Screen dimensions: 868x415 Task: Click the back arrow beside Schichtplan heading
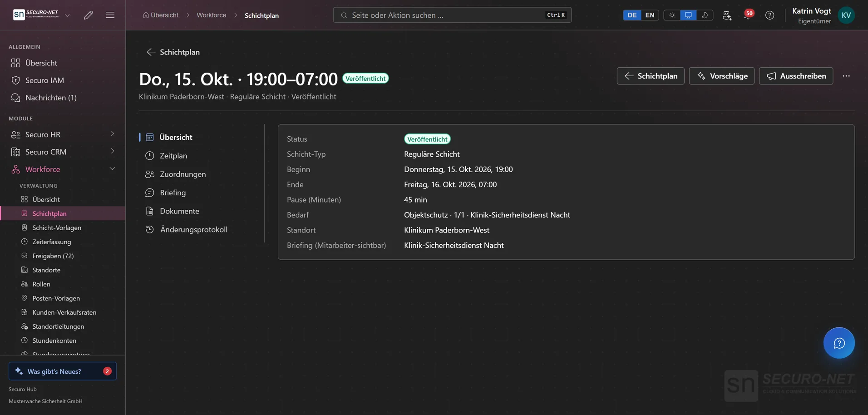151,52
